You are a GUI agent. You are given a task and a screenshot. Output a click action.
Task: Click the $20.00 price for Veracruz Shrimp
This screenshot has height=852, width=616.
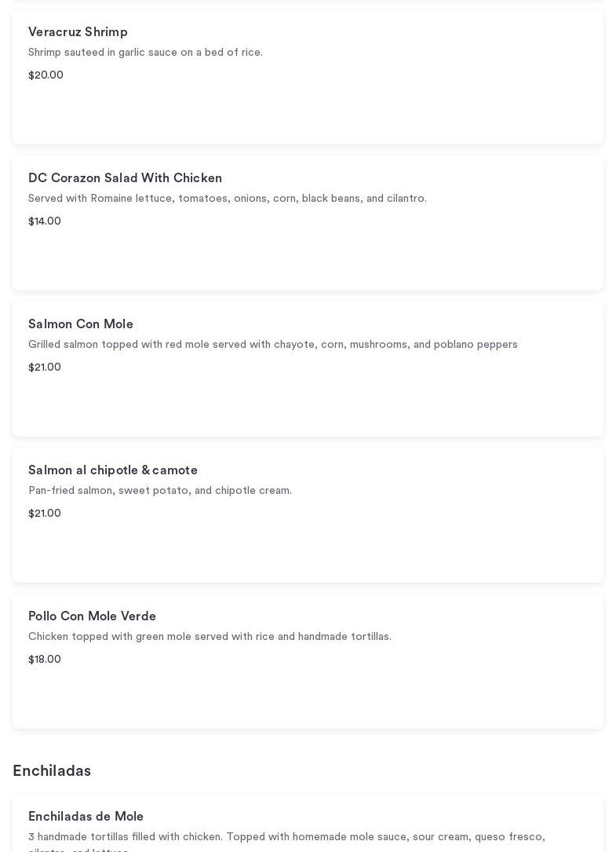[x=46, y=75]
